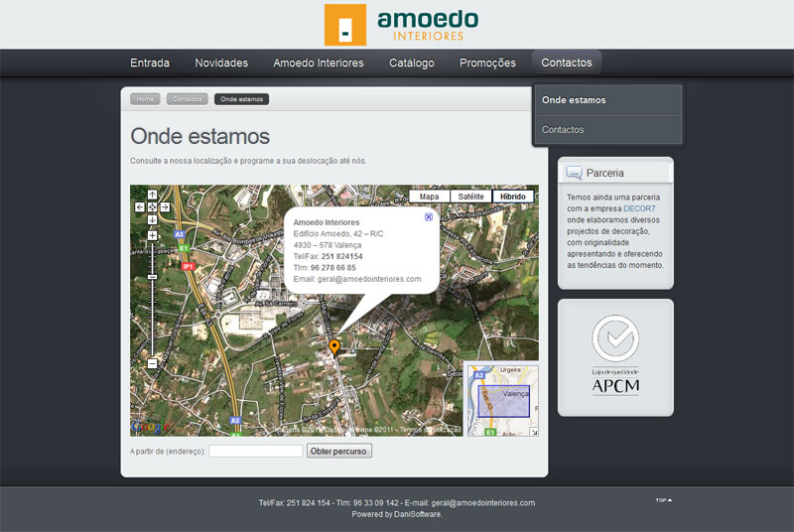794x532 pixels.
Task: Click the Parceria panel heading
Action: tap(605, 173)
